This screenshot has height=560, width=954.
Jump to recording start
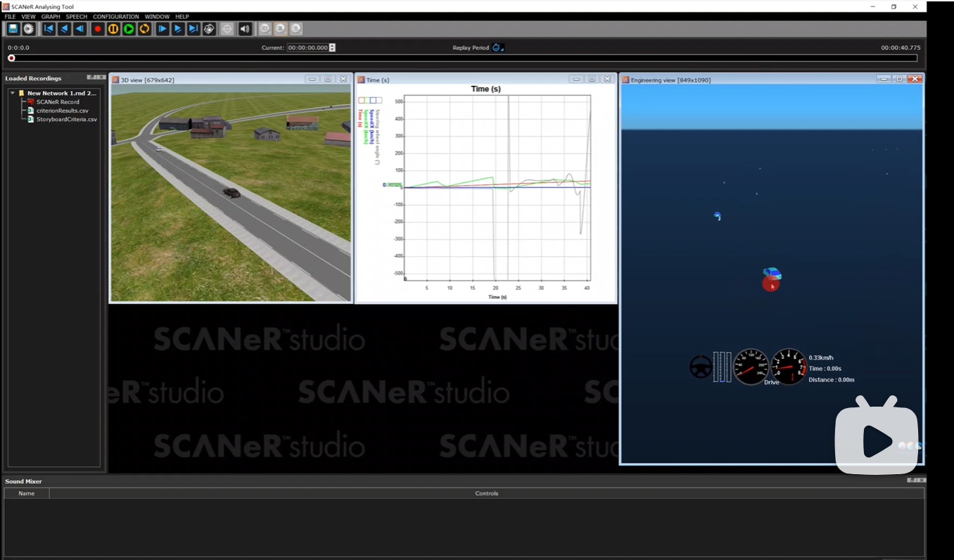pyautogui.click(x=49, y=29)
